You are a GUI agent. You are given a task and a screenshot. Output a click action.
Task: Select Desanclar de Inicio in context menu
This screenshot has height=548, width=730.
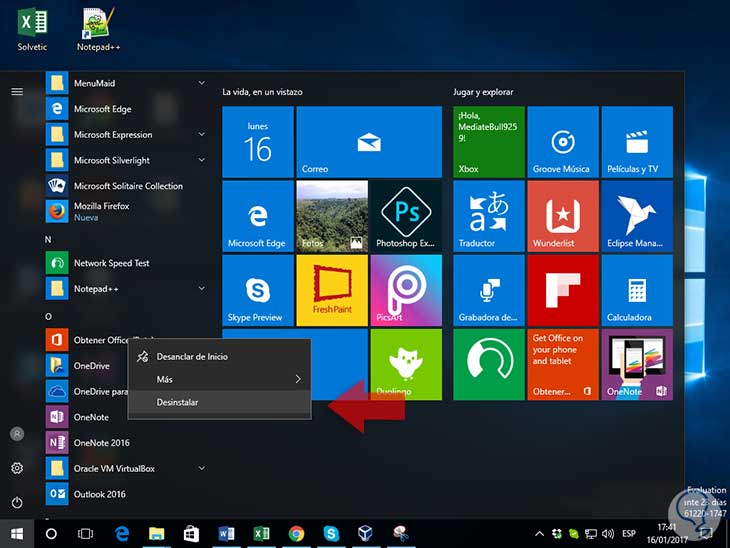pos(219,357)
